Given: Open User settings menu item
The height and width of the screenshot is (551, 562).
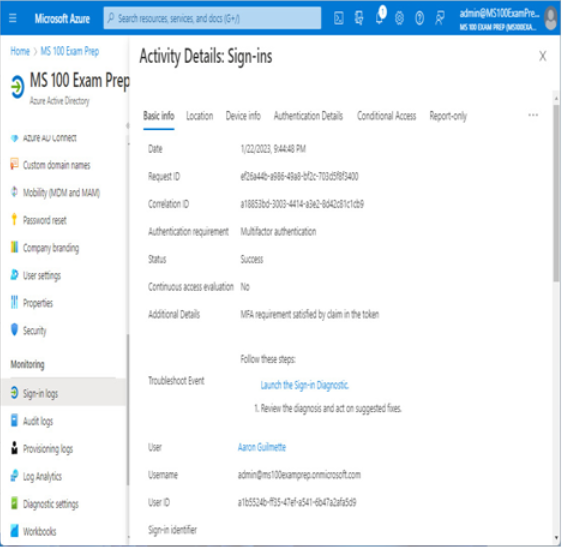Looking at the screenshot, I should [42, 275].
